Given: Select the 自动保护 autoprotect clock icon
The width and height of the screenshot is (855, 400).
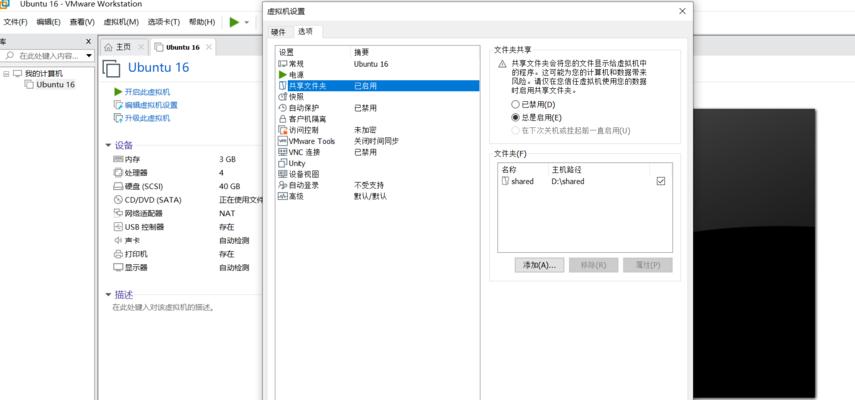Looking at the screenshot, I should pos(282,108).
